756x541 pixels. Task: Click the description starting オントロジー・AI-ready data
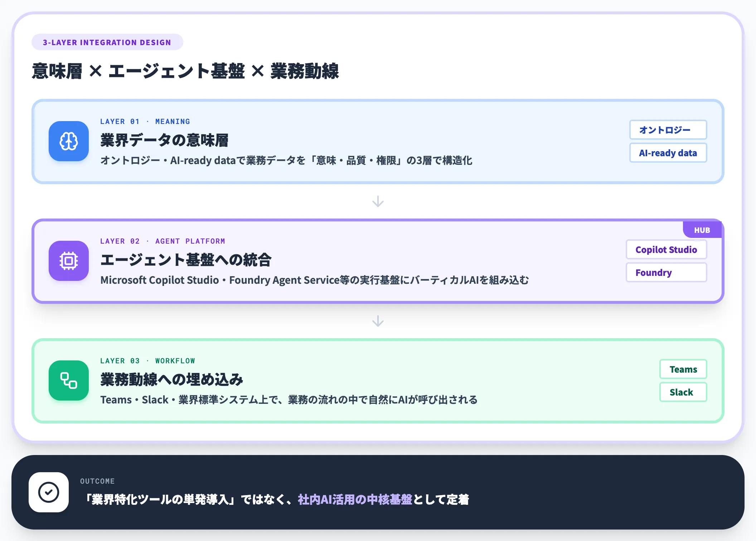click(x=286, y=160)
